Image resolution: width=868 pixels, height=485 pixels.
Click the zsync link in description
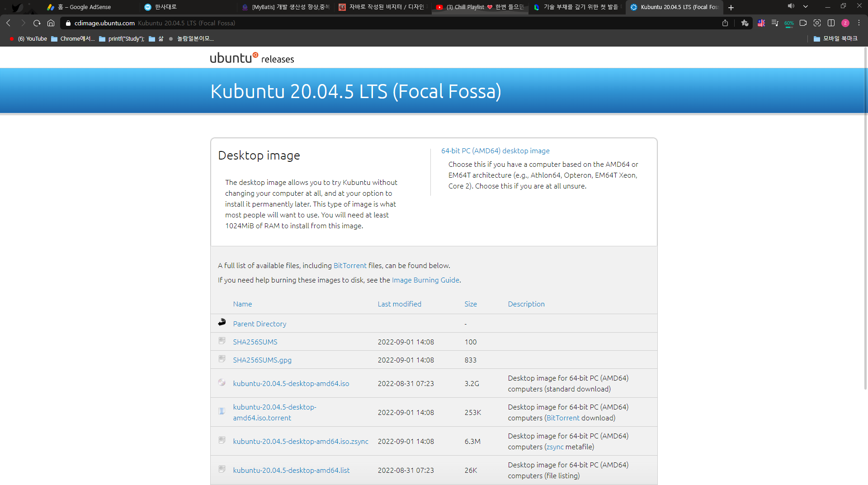pyautogui.click(x=555, y=447)
